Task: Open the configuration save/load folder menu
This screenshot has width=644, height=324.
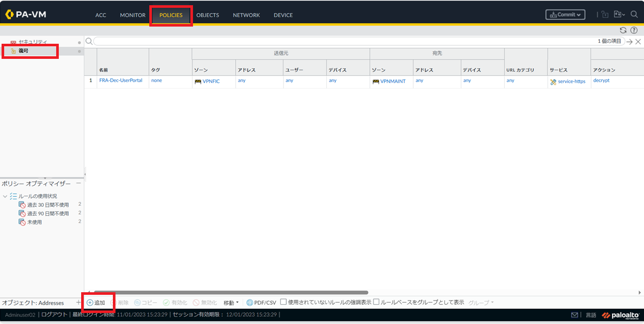Action: [x=619, y=15]
